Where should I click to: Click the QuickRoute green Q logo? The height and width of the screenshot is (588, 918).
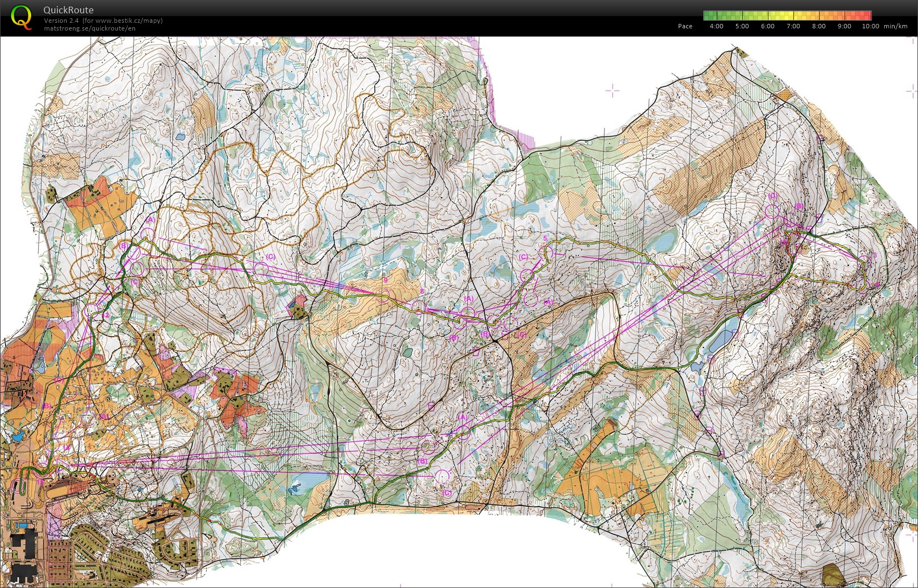click(x=21, y=17)
